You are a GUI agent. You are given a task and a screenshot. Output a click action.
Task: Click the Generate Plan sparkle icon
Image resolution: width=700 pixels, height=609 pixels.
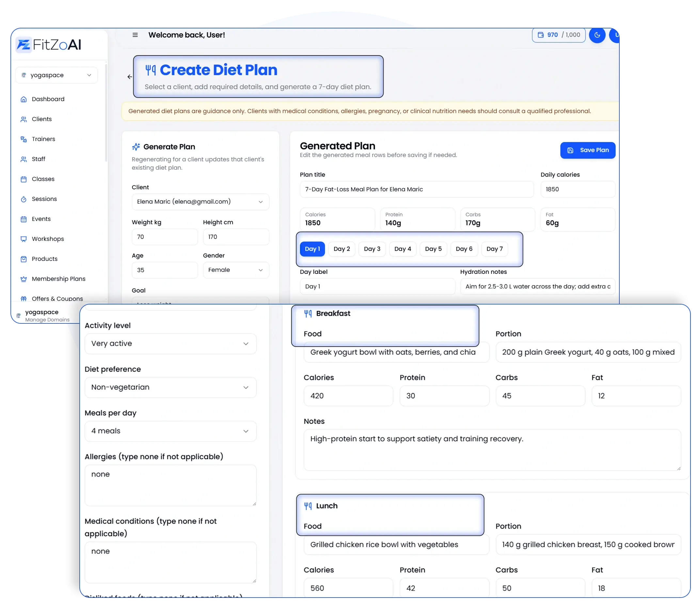(135, 147)
